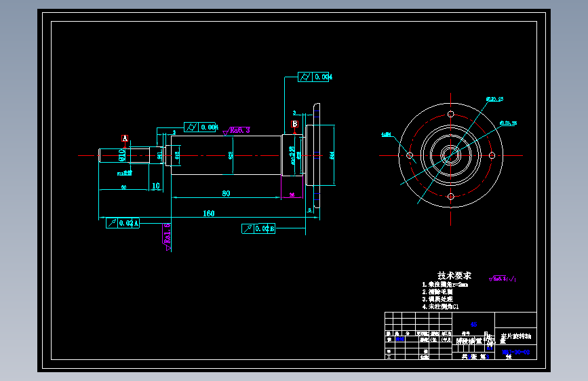Click the blue 45 material value
The image size is (588, 381).
click(473, 324)
